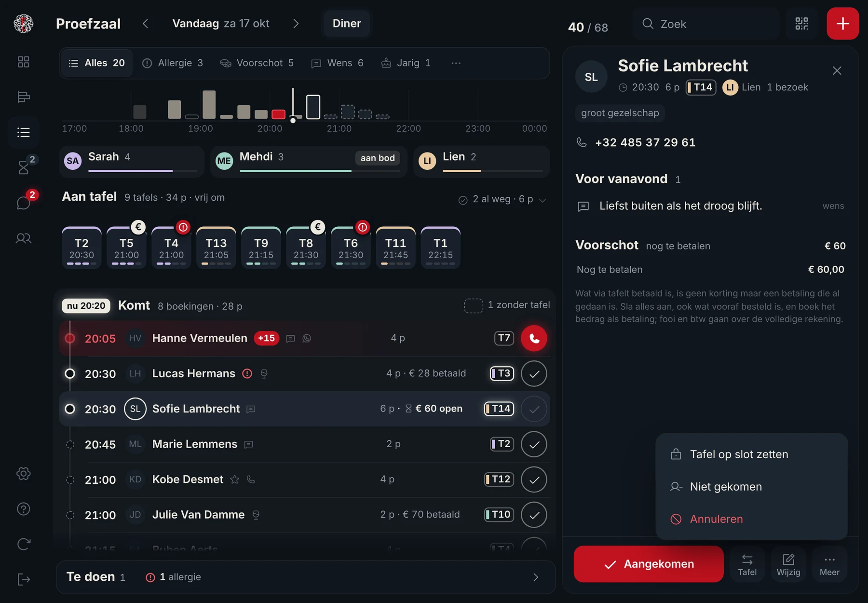
Task: Choose Niet gekomen in menu
Action: pos(751,487)
